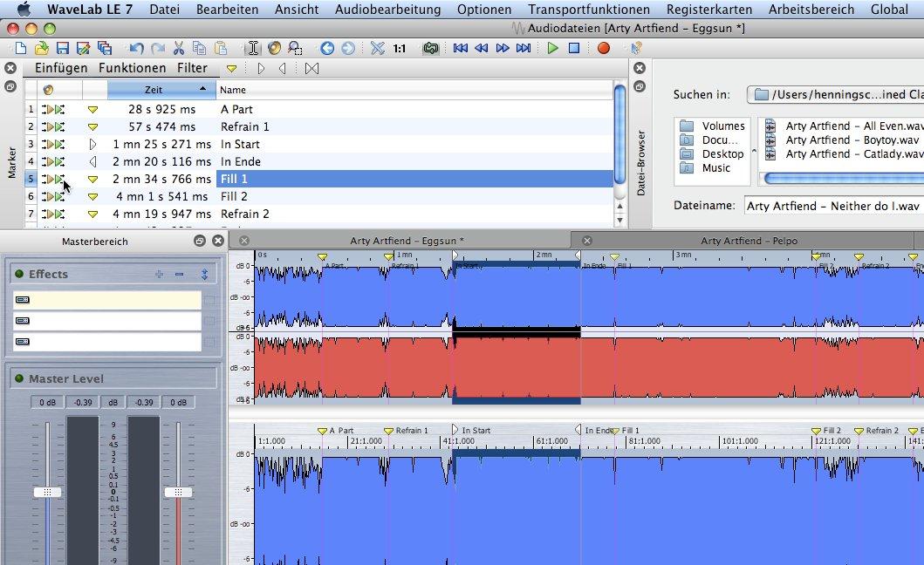Change marker type of the In Ende row
The image size is (924, 565).
pos(92,161)
